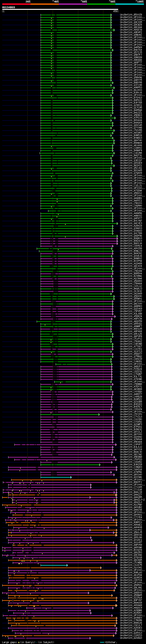
Task: Select hit label UniRef100_Q5R7F7
Action: click(x=131, y=55)
